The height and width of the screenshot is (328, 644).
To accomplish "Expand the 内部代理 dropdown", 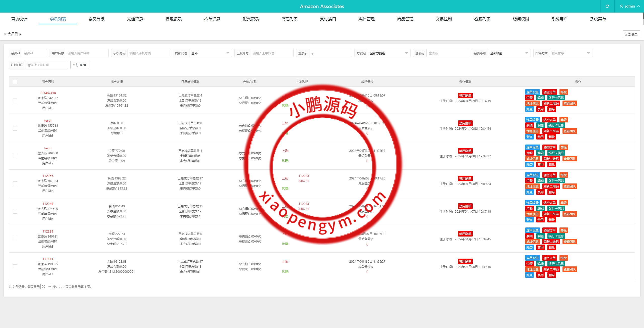I will point(210,53).
